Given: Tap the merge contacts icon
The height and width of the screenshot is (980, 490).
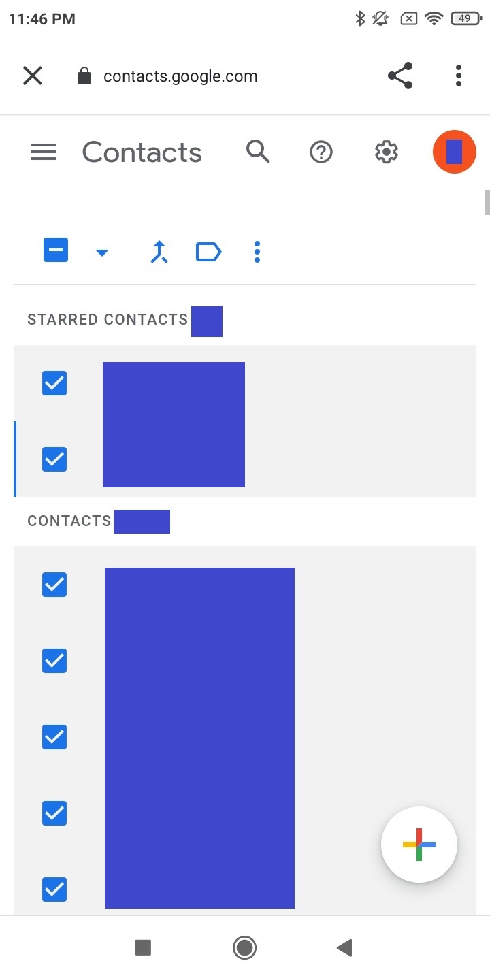Looking at the screenshot, I should (159, 252).
